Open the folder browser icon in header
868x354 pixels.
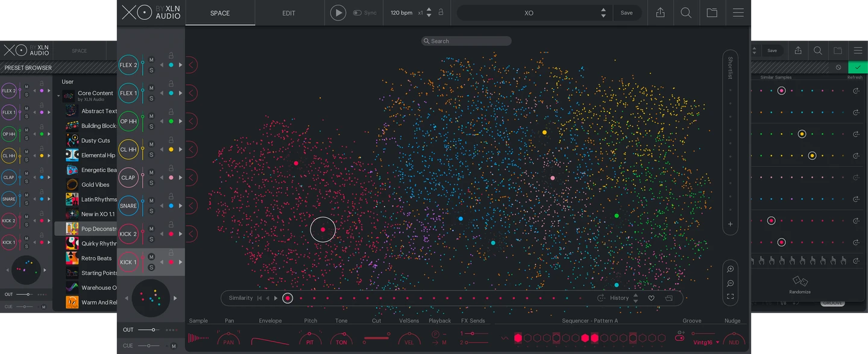712,13
